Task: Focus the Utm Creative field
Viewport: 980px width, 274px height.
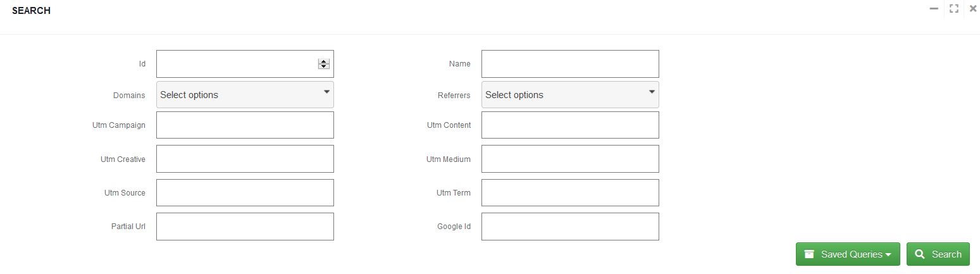Action: point(245,159)
